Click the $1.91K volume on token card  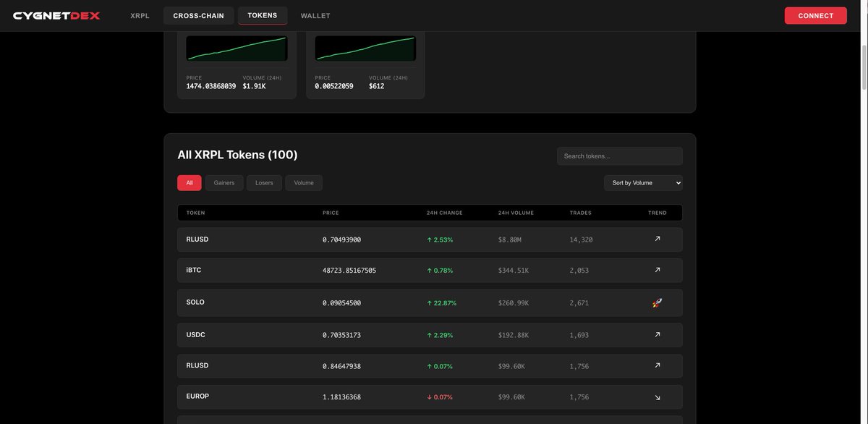tap(254, 86)
